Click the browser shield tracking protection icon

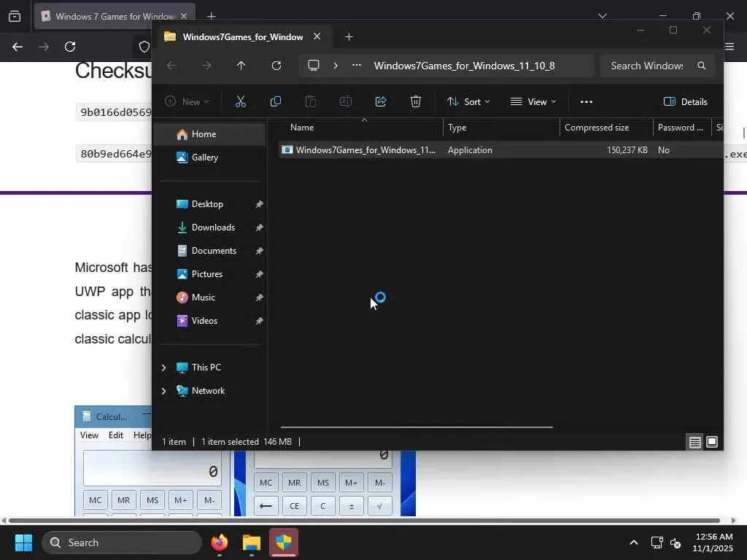[144, 47]
